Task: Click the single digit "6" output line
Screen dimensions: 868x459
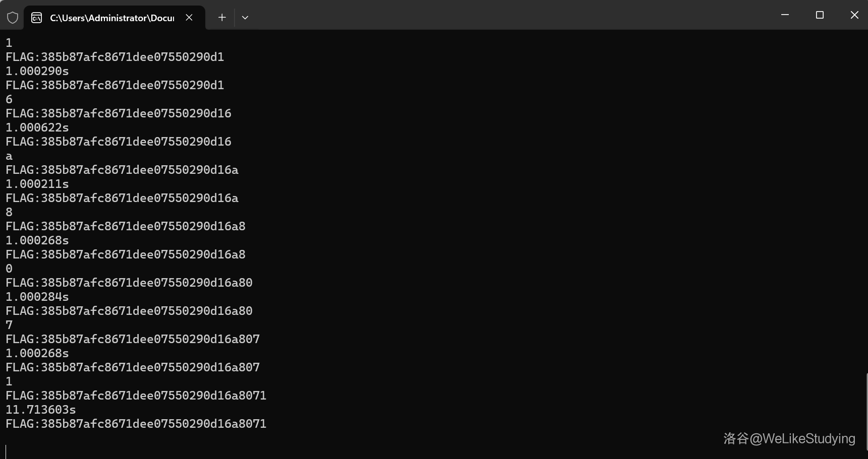Action: point(9,99)
